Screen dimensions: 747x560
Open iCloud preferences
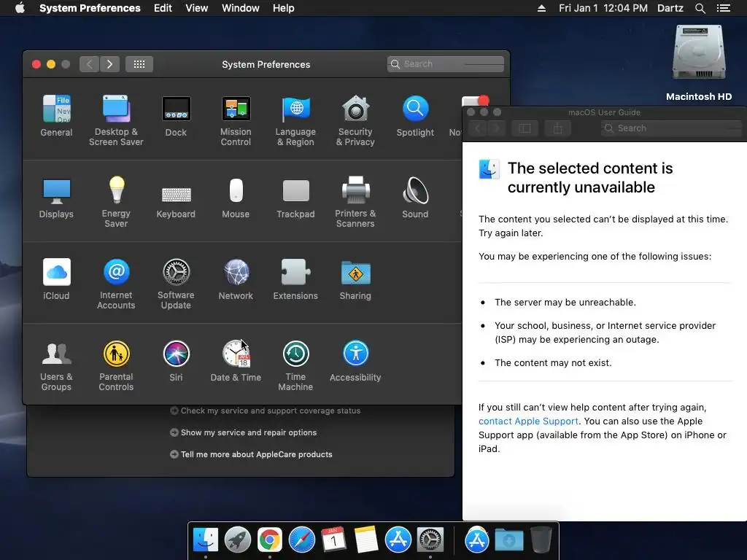[x=56, y=279]
